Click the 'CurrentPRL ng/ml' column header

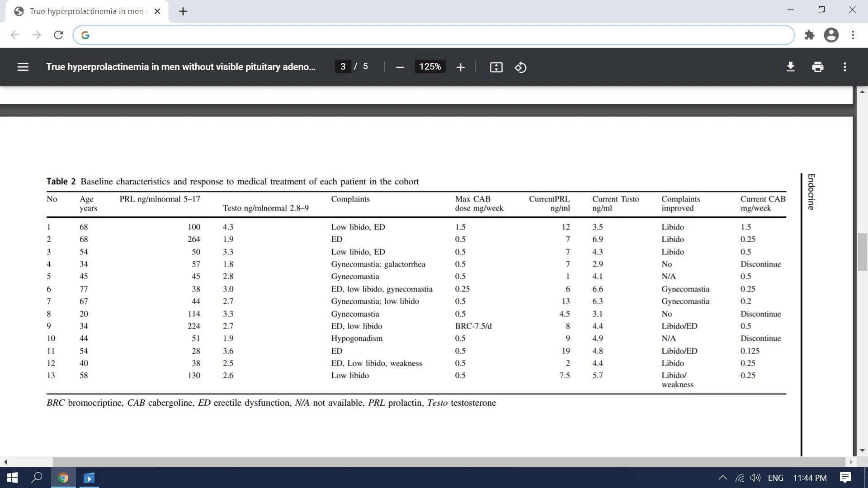coord(549,203)
